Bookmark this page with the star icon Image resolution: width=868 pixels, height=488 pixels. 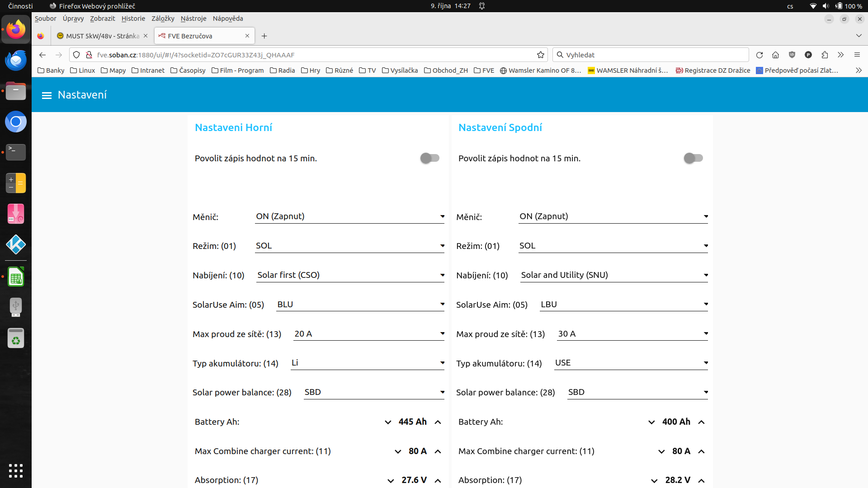point(540,55)
